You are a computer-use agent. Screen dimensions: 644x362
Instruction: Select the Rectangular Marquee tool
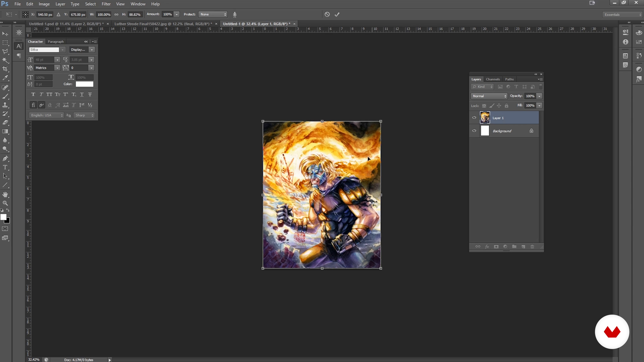click(5, 43)
